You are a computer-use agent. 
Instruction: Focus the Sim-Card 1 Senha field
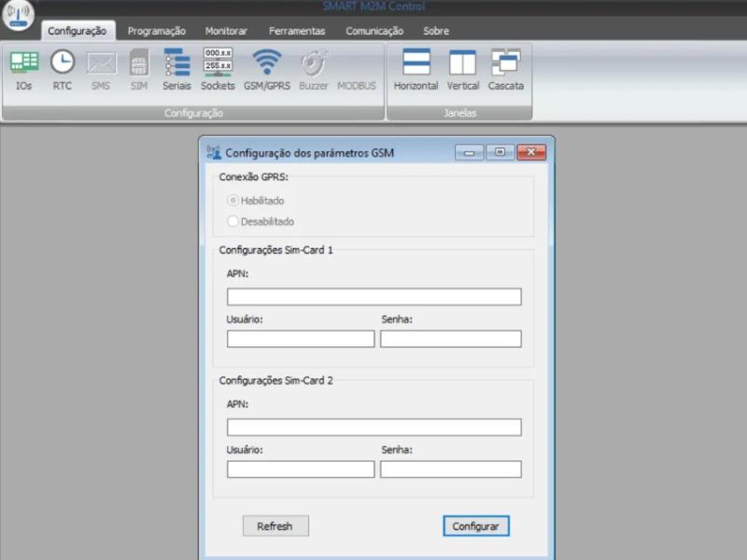coord(450,339)
